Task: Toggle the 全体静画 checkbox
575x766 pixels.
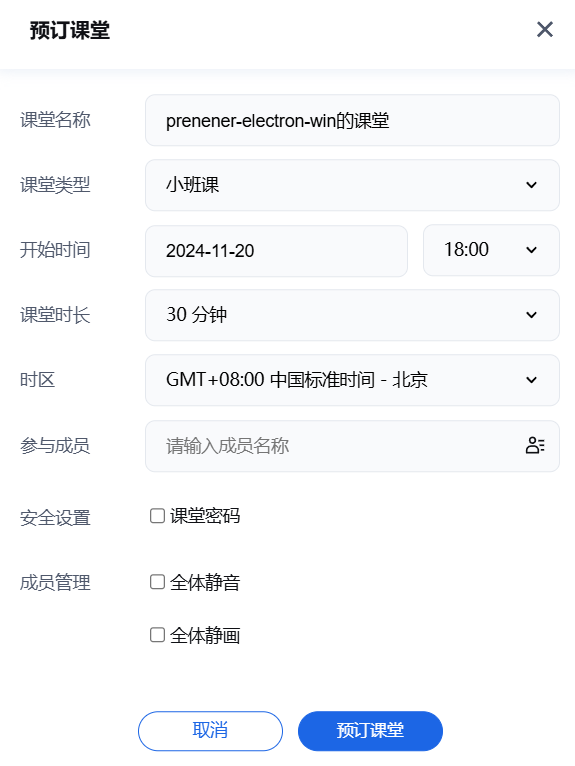Action: (157, 635)
